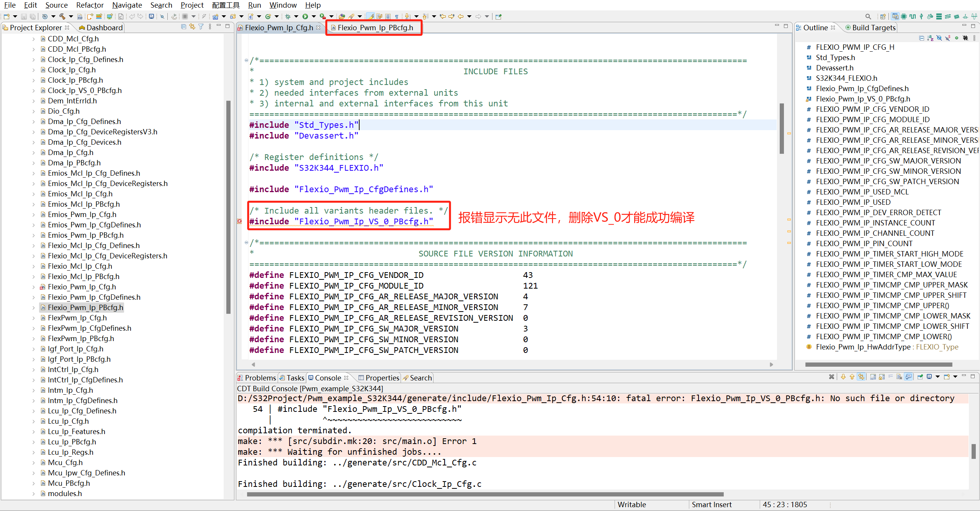Click the hammer Build icon in the toolbar

click(62, 16)
